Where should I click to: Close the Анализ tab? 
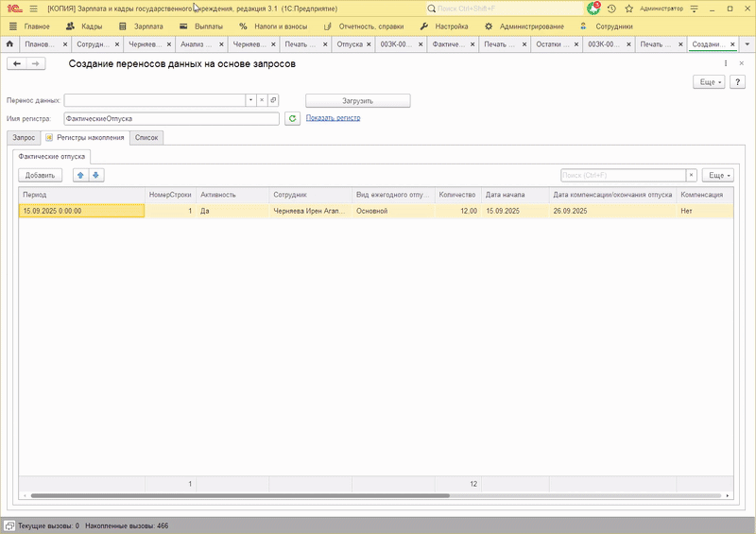pyautogui.click(x=221, y=44)
